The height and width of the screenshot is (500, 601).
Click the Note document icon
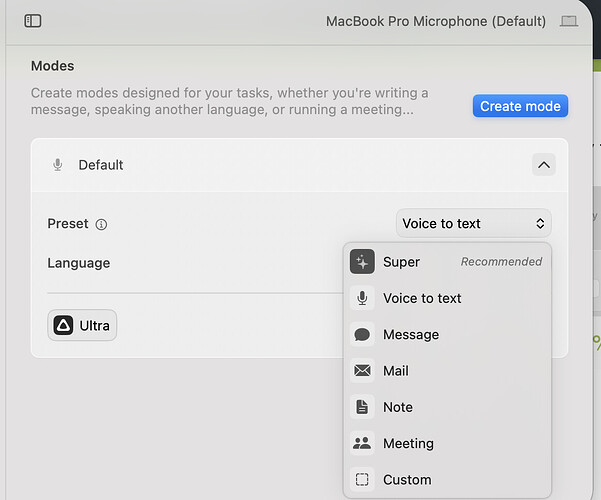point(362,407)
